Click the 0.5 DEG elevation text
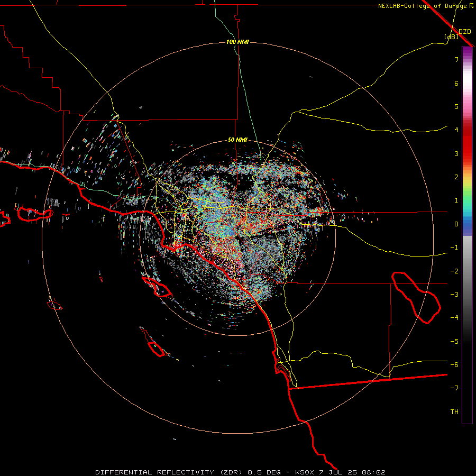Image resolution: width=476 pixels, height=476 pixels. [264, 472]
